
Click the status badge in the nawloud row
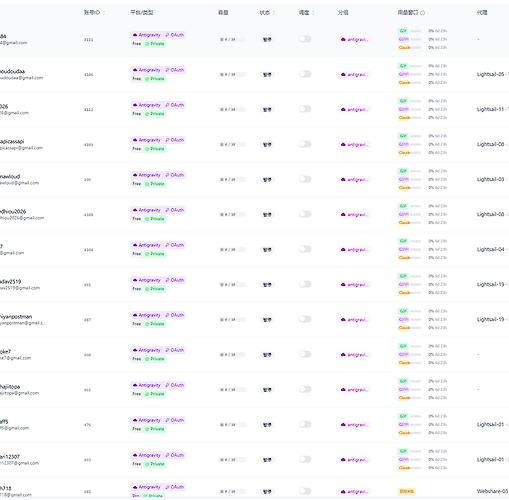[267, 179]
